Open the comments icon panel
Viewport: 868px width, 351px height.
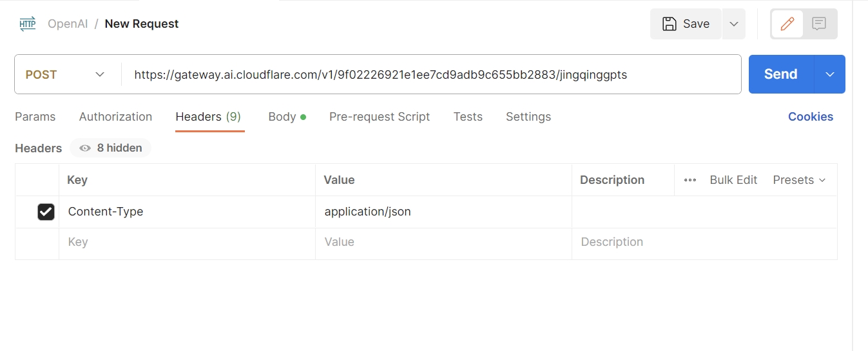819,24
